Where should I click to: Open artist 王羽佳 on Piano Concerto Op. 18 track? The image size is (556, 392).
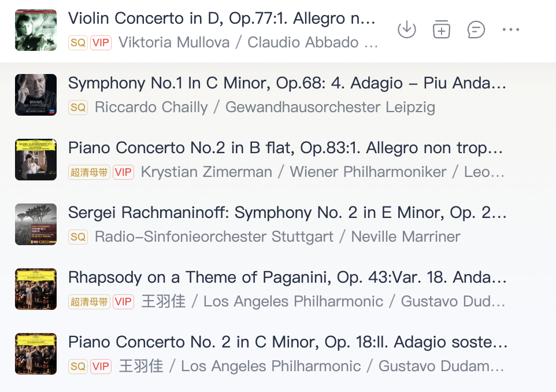tap(141, 366)
